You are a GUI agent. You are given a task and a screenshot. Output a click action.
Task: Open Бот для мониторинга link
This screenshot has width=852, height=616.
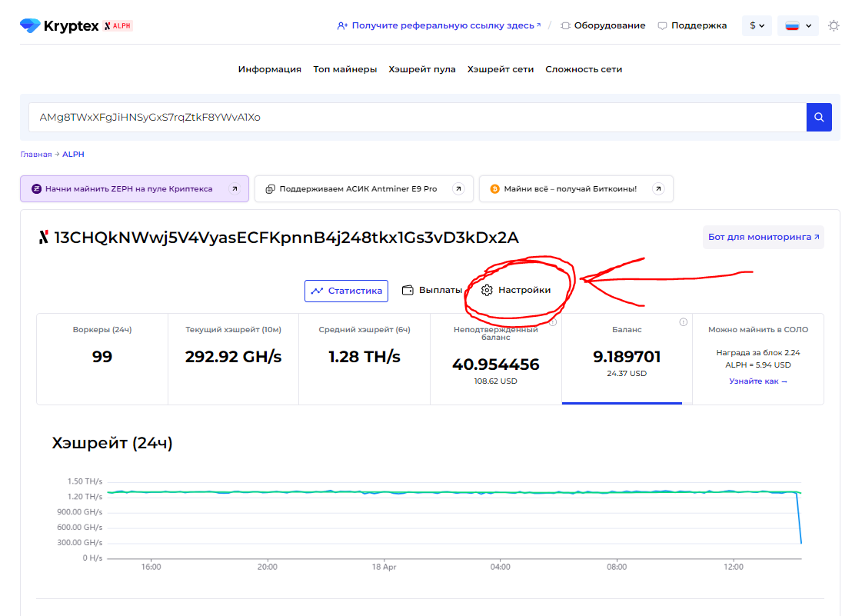pos(764,238)
